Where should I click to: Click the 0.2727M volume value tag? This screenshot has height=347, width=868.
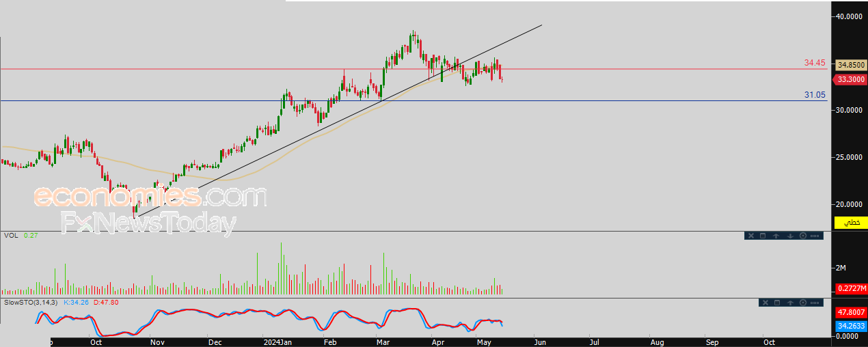(x=852, y=289)
